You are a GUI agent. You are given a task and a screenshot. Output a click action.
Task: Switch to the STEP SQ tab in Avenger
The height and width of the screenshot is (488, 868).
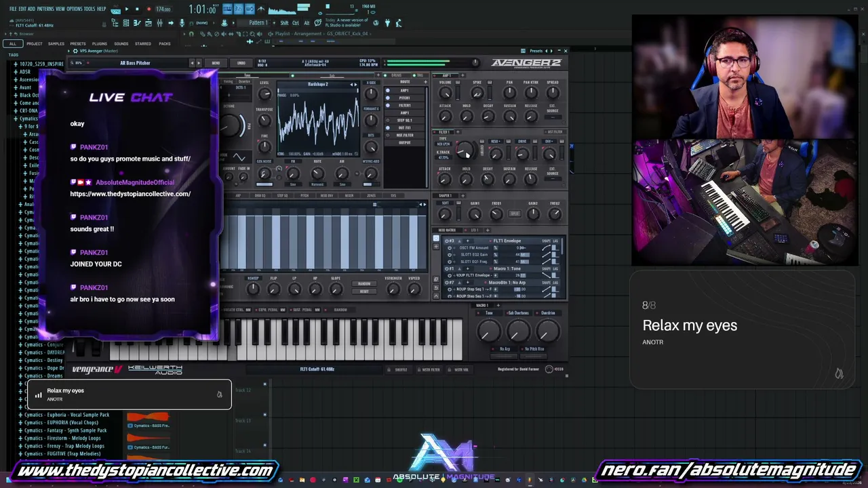pos(282,196)
